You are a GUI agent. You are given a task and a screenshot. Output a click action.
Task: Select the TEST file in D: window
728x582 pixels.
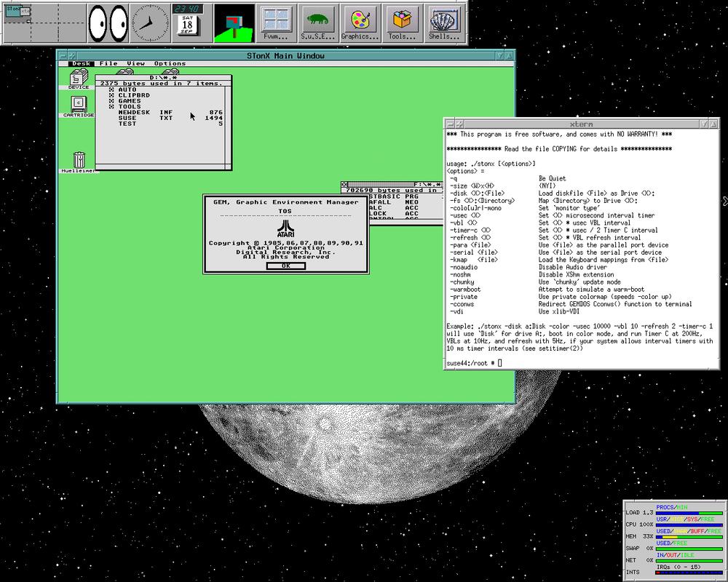[170, 124]
